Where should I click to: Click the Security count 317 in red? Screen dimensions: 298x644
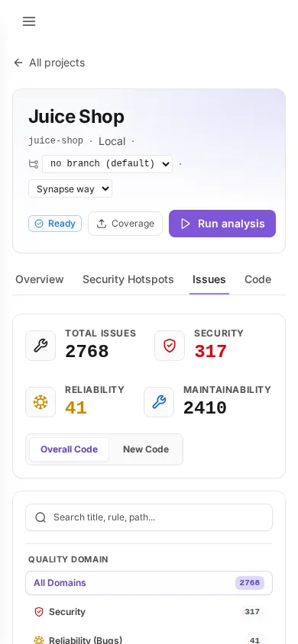[210, 352]
